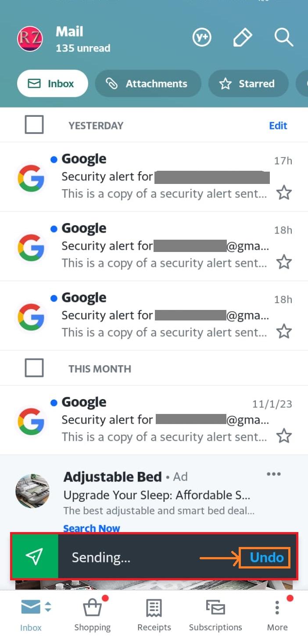Click the Edit link
Viewport: 308px width, 644px height.
point(278,126)
